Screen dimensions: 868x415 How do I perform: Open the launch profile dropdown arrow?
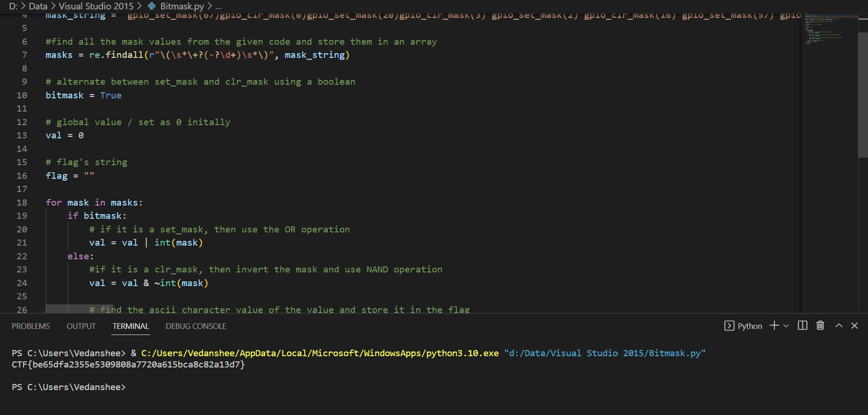[786, 326]
